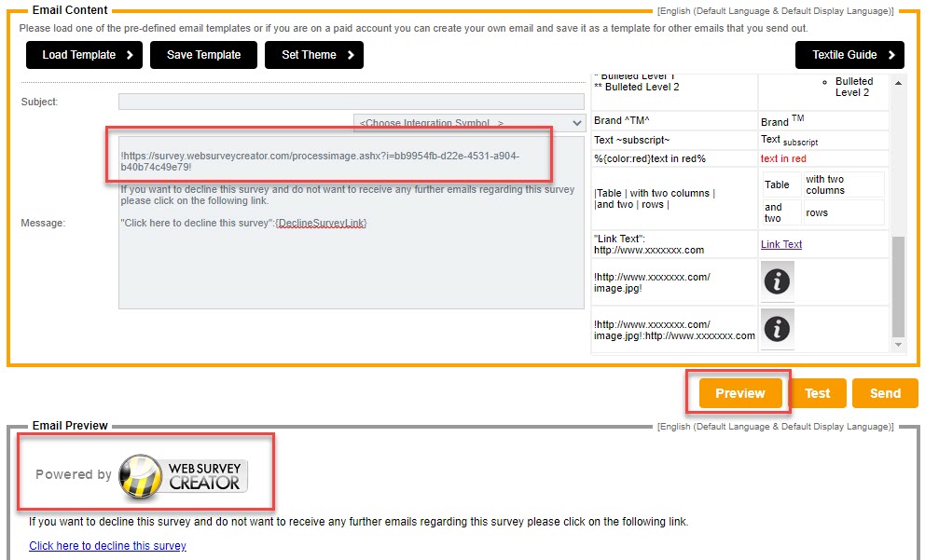Open the Textile Guide

849,55
